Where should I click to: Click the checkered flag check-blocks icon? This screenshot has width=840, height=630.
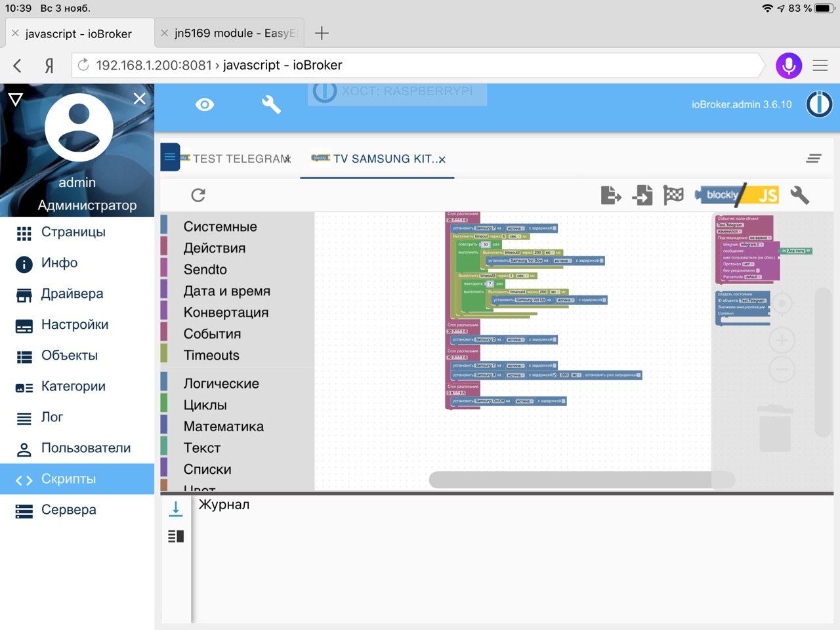pyautogui.click(x=673, y=195)
